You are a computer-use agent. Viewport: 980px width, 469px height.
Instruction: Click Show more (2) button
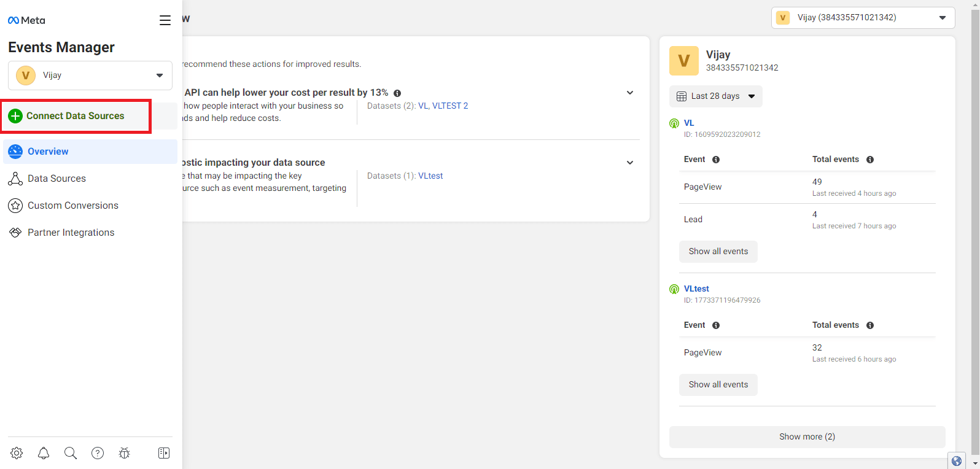pos(807,437)
